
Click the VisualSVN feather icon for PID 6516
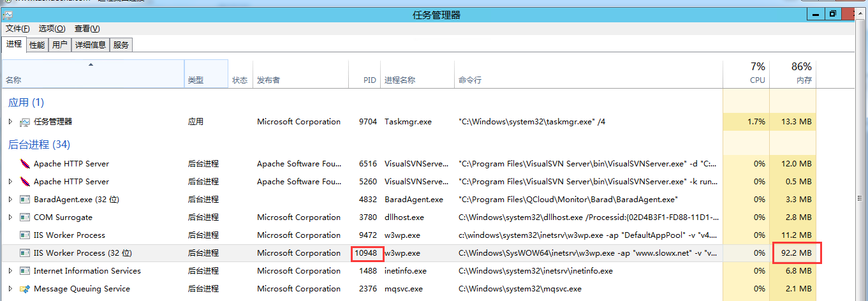25,164
